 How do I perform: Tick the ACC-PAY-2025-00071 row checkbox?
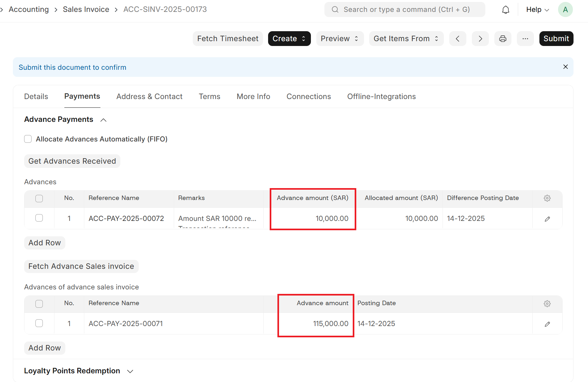click(39, 323)
